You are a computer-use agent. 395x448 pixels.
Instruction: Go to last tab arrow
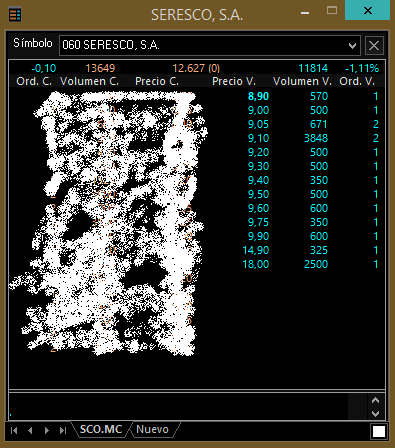[x=63, y=430]
